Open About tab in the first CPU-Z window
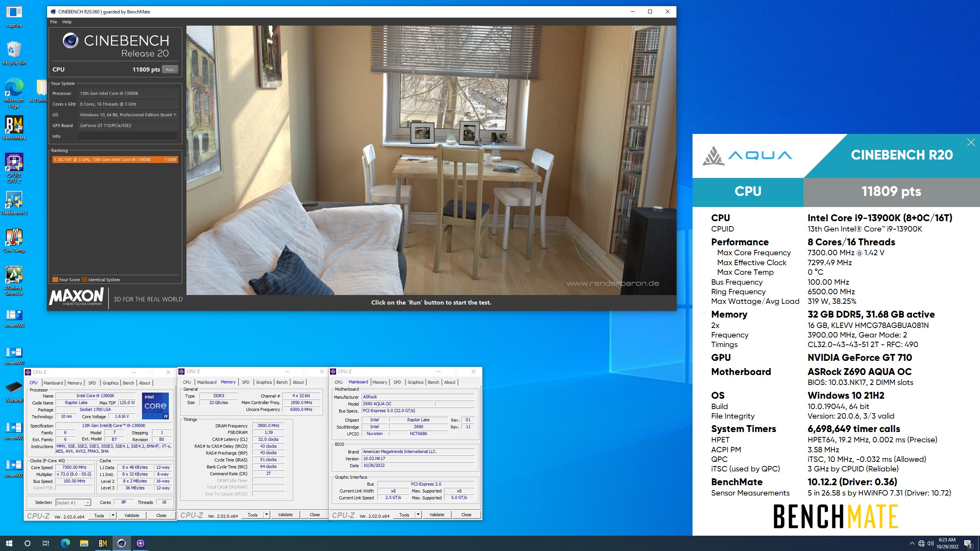The image size is (980, 551). click(x=145, y=383)
